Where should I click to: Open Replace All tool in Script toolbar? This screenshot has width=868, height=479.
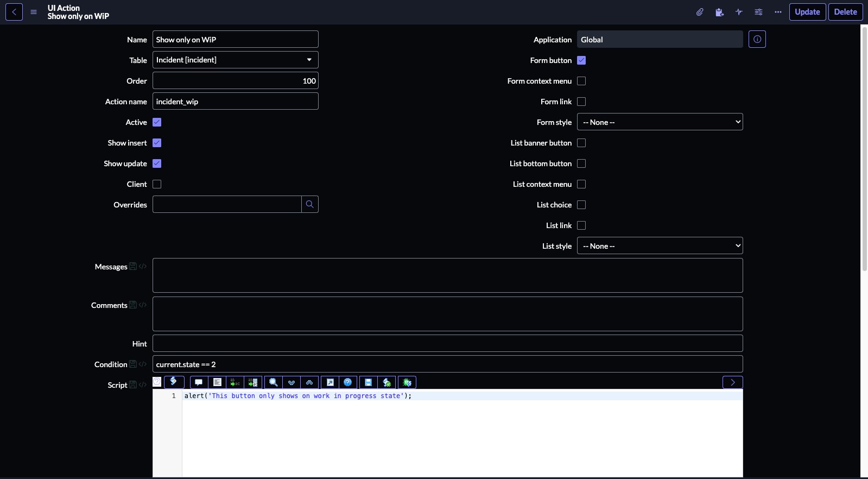coord(254,382)
